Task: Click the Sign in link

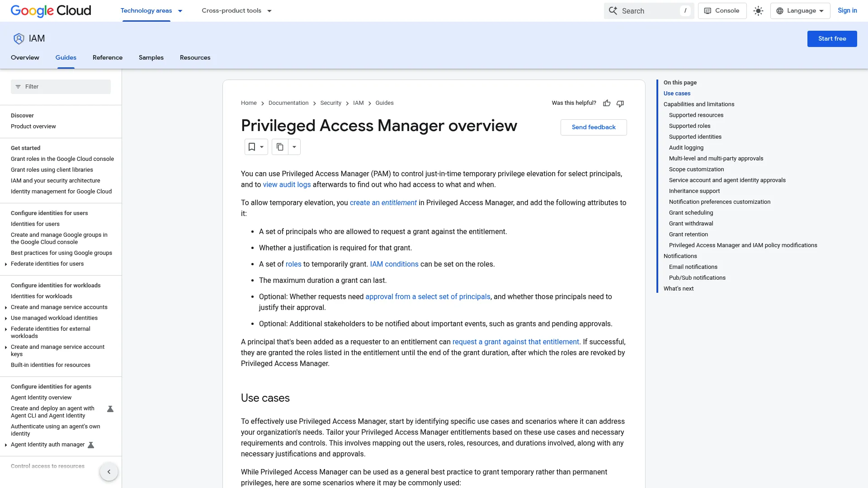Action: [x=847, y=11]
